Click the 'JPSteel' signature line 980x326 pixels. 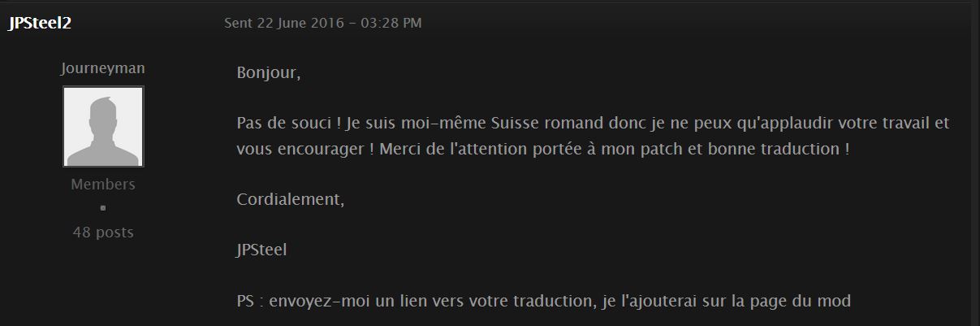coord(261,250)
